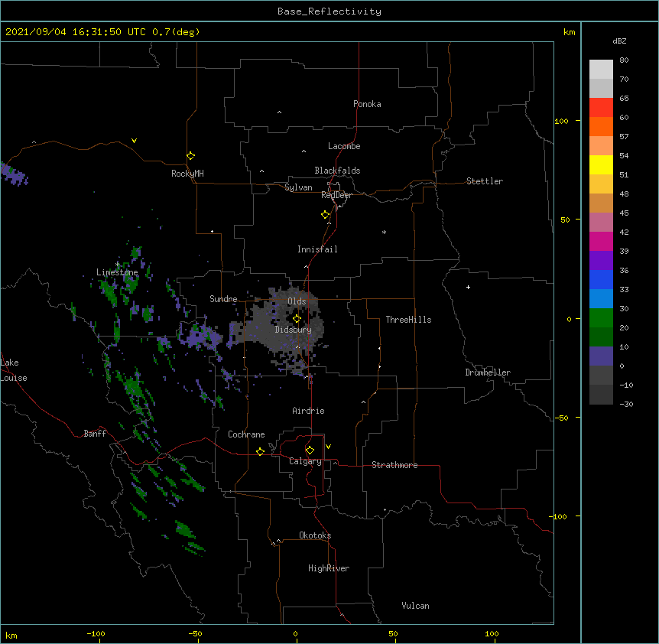The image size is (659, 644).
Task: Click the Ponoka city label
Action: point(367,104)
